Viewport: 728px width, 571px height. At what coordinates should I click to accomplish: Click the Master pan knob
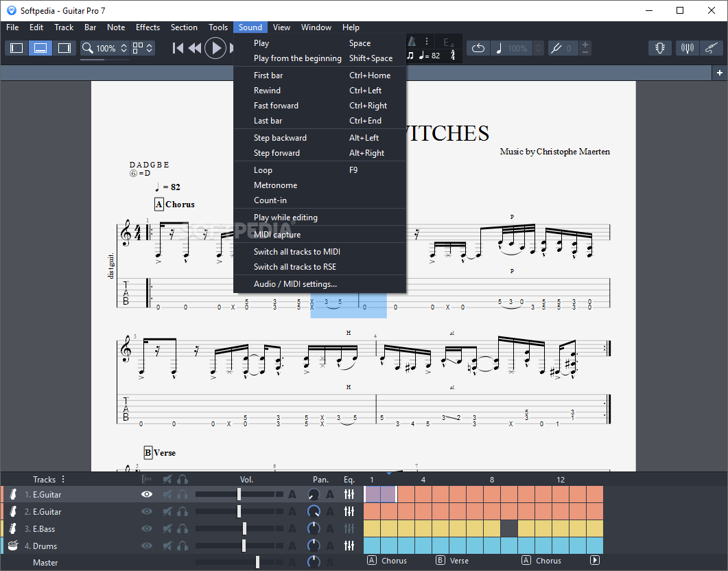pos(314,562)
